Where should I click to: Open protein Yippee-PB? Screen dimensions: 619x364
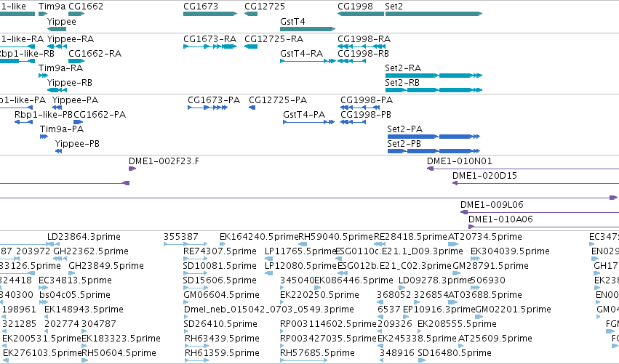click(58, 151)
